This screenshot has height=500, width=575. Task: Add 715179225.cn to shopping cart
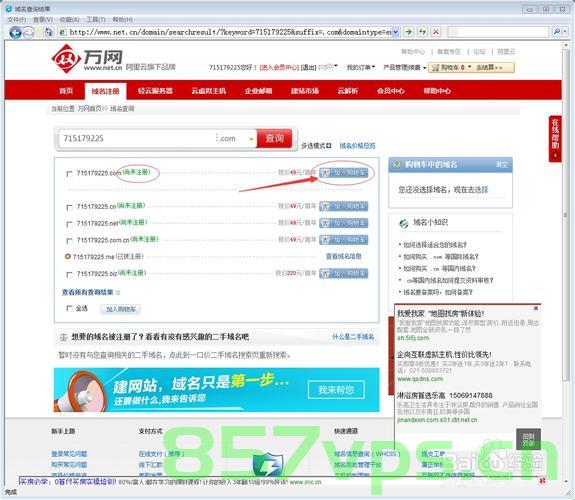(344, 206)
